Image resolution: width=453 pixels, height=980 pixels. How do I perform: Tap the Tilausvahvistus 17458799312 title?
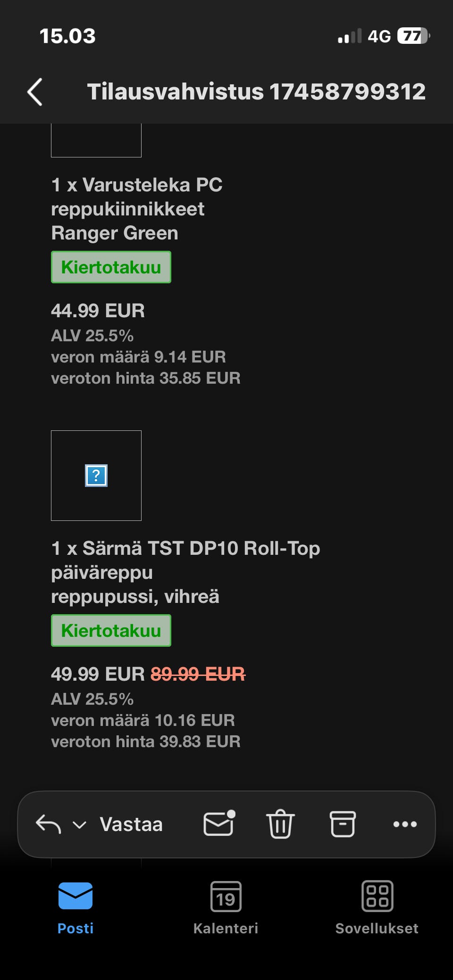[256, 91]
